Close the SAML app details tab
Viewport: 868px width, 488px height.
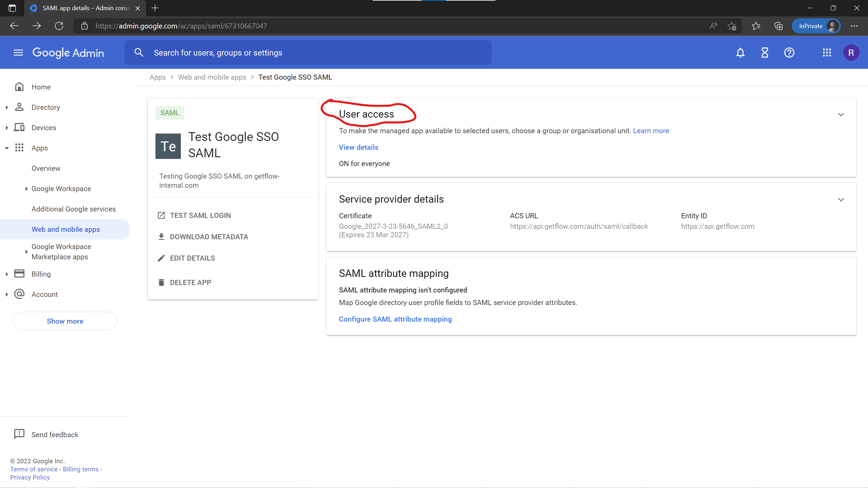coord(138,8)
